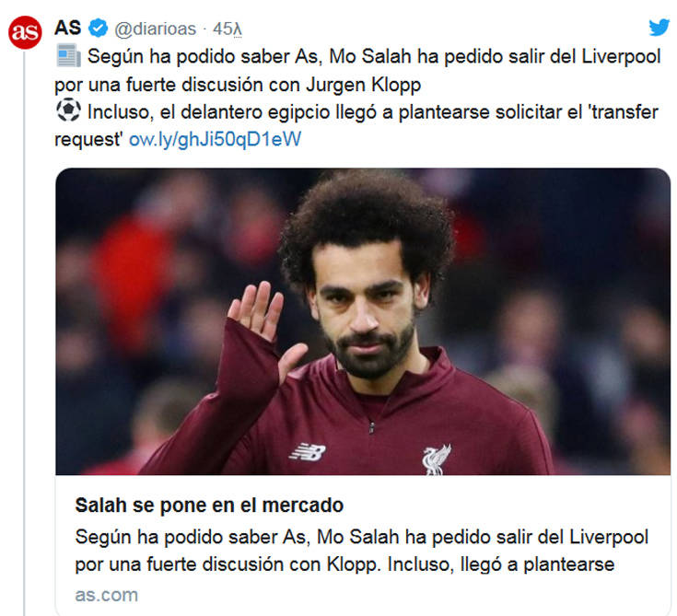Follow the ow.ly/ghJi50qD1eW link
677x616 pixels.
pos(215,139)
